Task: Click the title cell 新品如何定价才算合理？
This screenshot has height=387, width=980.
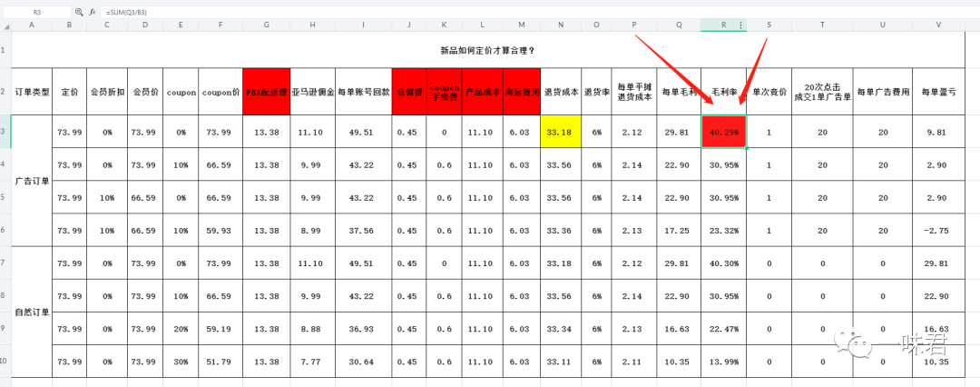Action: pos(488,50)
